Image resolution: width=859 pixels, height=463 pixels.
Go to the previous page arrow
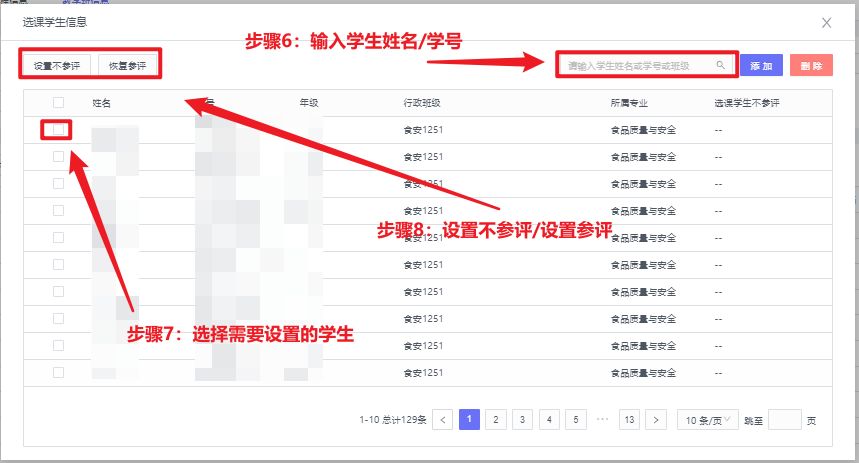click(443, 420)
